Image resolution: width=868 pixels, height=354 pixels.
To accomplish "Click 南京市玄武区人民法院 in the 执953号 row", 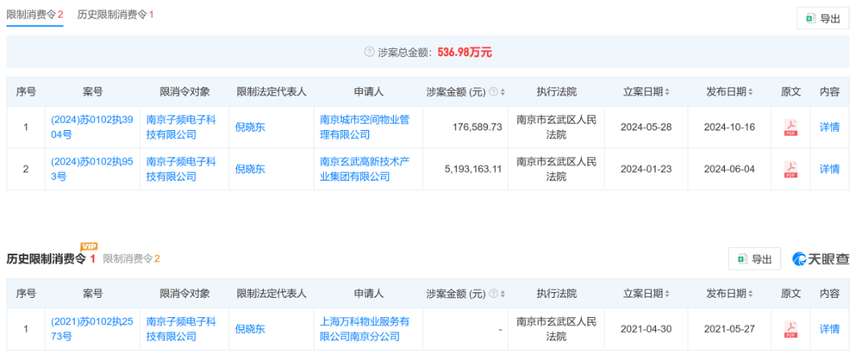I will (x=556, y=169).
